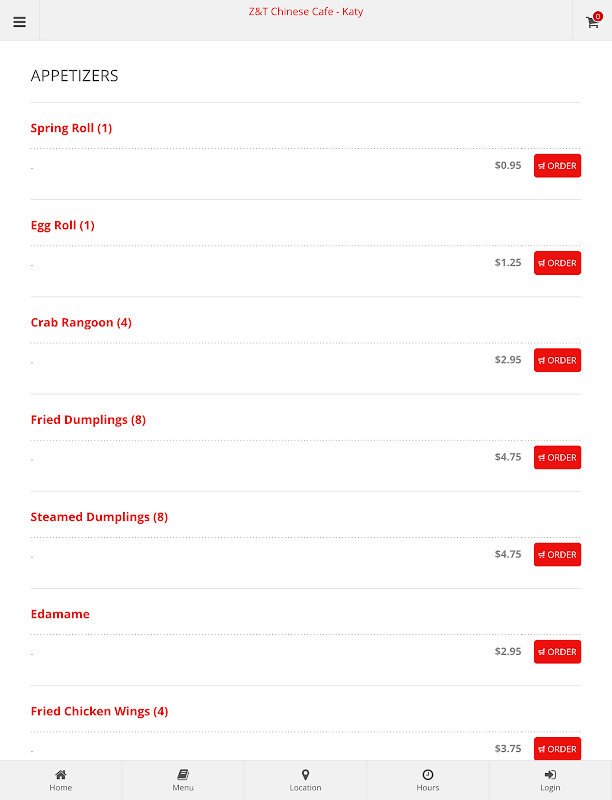
Task: Tap the Login icon
Action: [x=550, y=775]
